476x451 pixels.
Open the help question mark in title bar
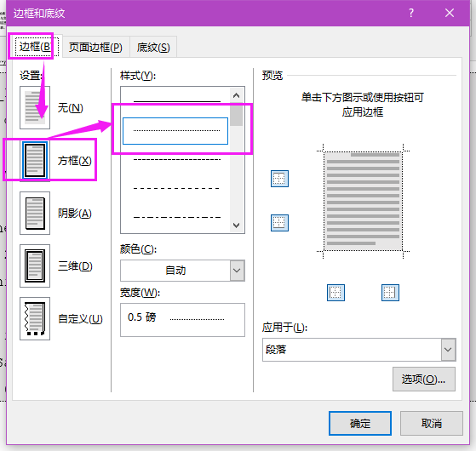tap(411, 13)
